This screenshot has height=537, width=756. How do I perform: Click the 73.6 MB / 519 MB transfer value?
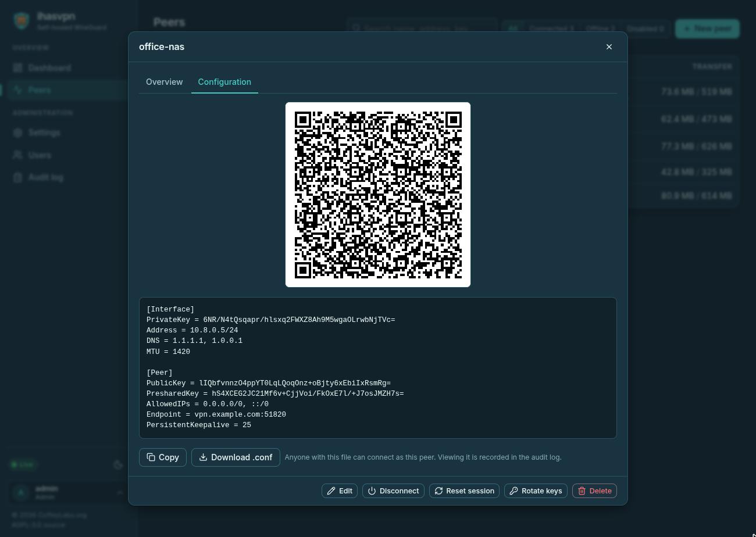tap(697, 92)
